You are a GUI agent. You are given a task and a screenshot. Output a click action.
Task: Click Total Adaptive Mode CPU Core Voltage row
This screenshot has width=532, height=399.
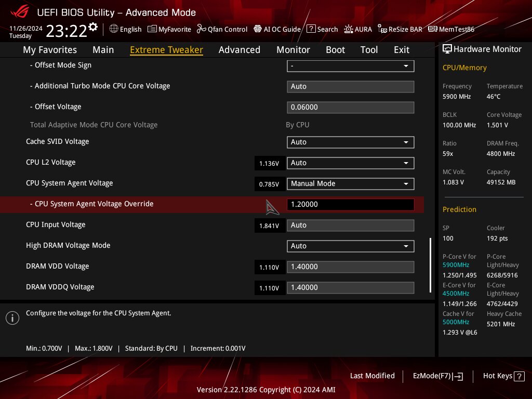click(x=212, y=125)
